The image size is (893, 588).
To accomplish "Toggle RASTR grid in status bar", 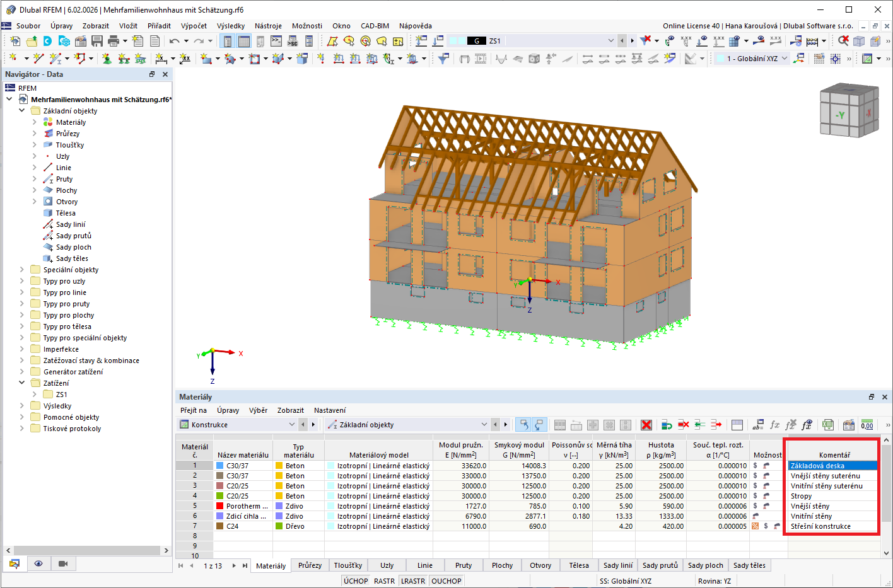I will tap(384, 581).
